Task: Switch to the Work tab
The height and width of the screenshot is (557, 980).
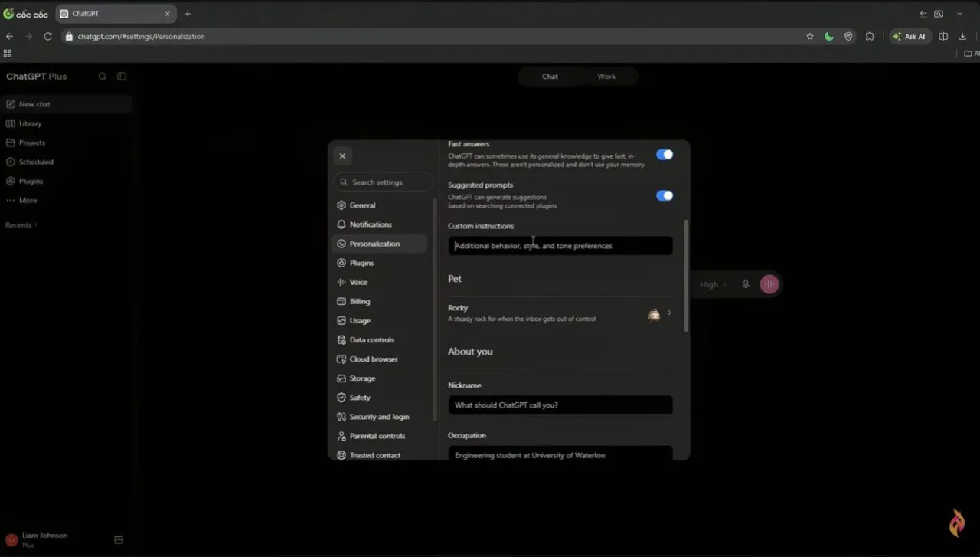Action: click(606, 77)
